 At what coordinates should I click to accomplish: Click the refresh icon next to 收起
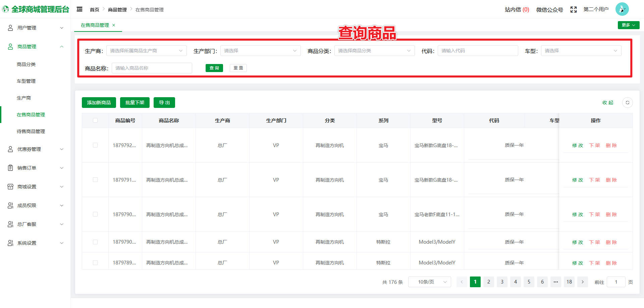click(x=627, y=103)
